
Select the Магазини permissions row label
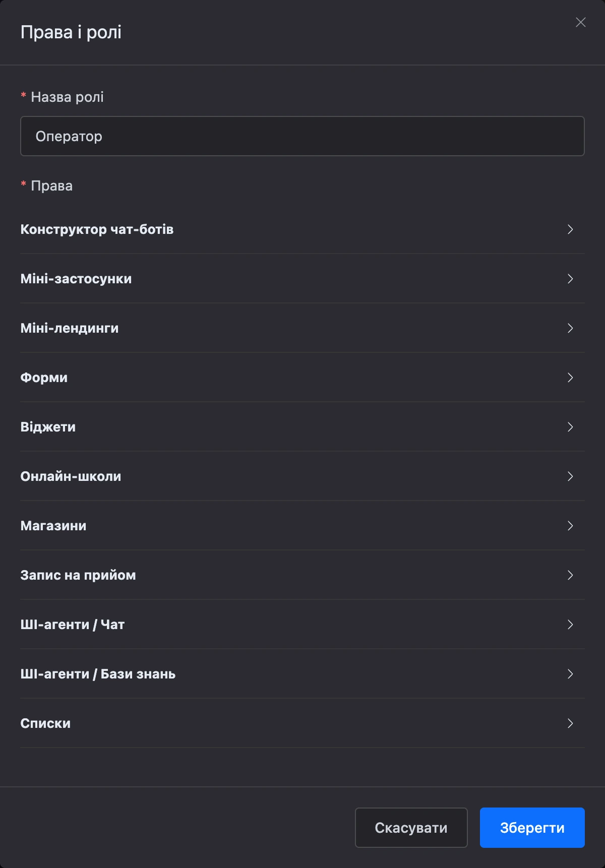[x=53, y=526]
